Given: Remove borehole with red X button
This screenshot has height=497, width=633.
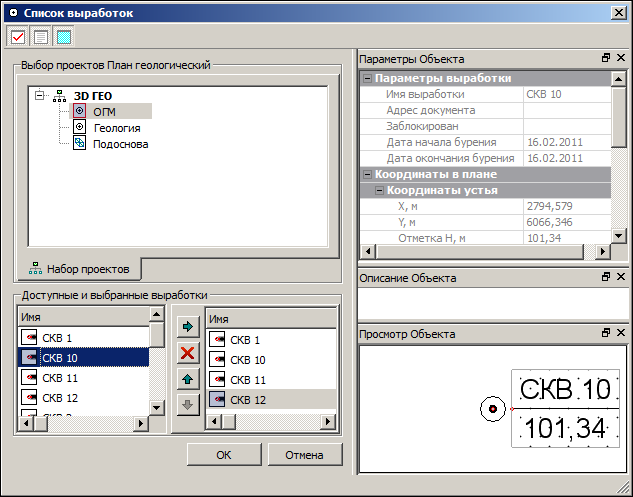Looking at the screenshot, I should [188, 353].
